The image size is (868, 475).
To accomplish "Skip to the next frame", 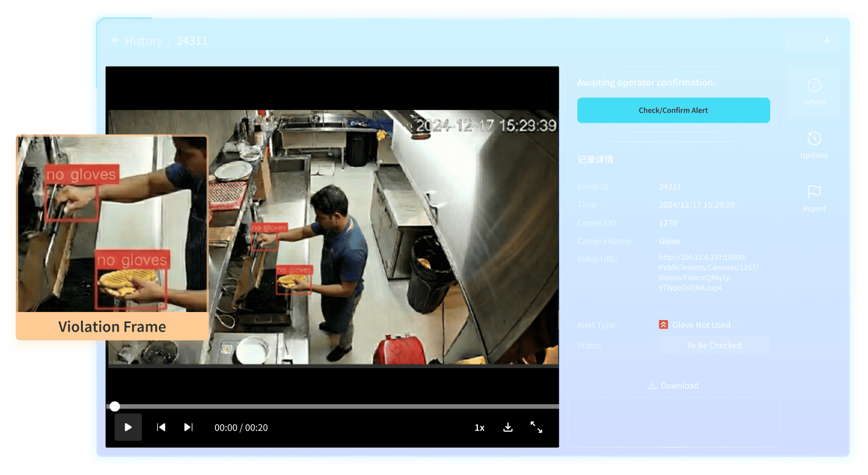I will click(x=188, y=427).
